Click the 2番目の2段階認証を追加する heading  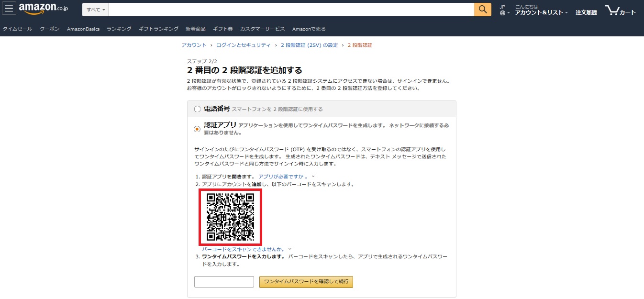click(244, 70)
